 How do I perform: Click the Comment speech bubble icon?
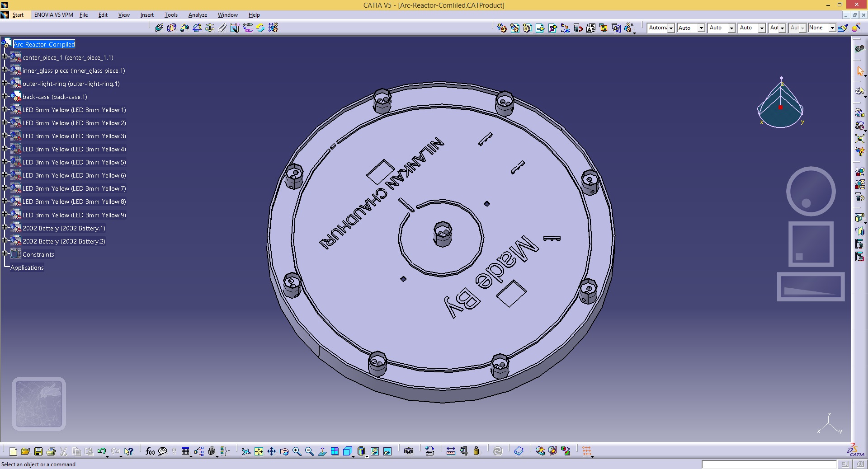[163, 451]
